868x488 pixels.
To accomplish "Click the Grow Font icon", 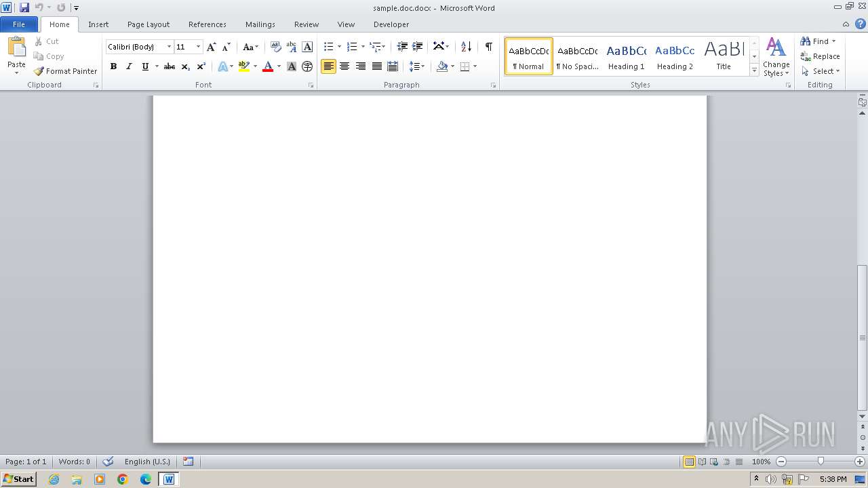I will pyautogui.click(x=211, y=47).
